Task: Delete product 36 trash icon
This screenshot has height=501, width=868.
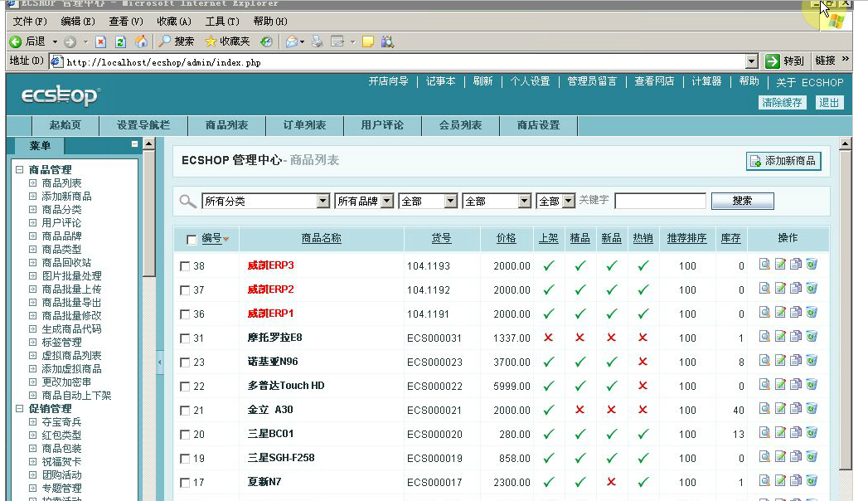Action: pos(812,312)
